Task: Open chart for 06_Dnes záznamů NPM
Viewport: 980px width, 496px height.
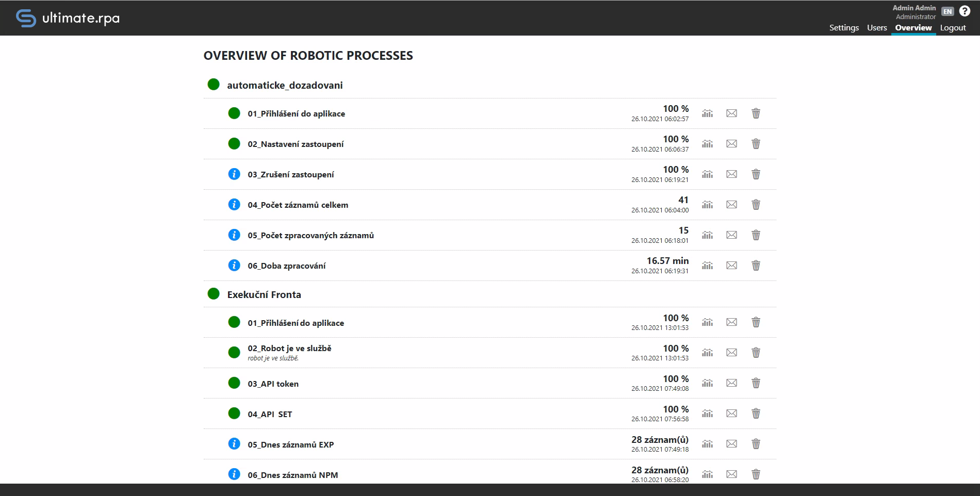Action: 707,474
